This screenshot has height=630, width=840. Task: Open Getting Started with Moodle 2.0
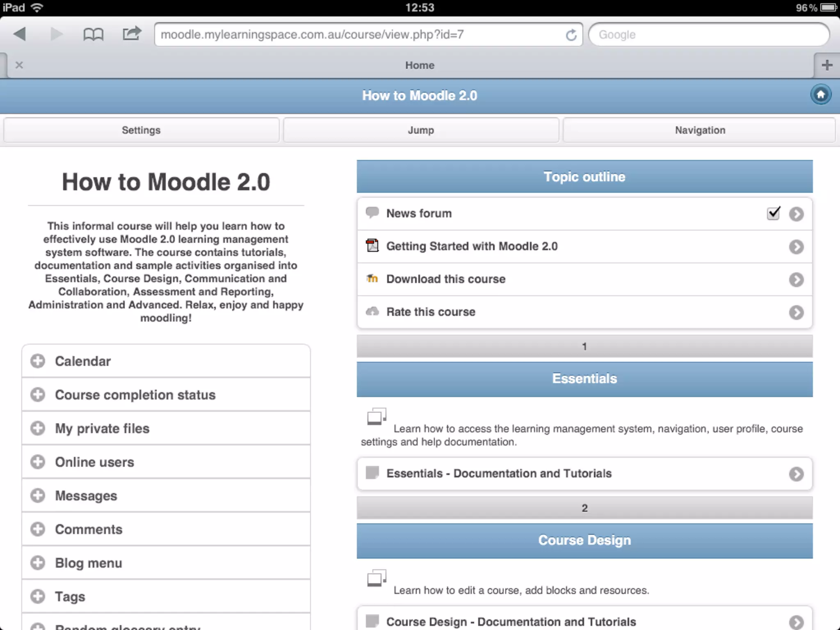click(x=472, y=246)
